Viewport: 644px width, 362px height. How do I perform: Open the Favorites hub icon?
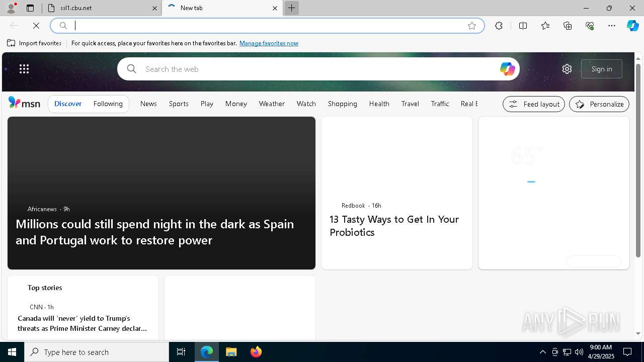545,26
